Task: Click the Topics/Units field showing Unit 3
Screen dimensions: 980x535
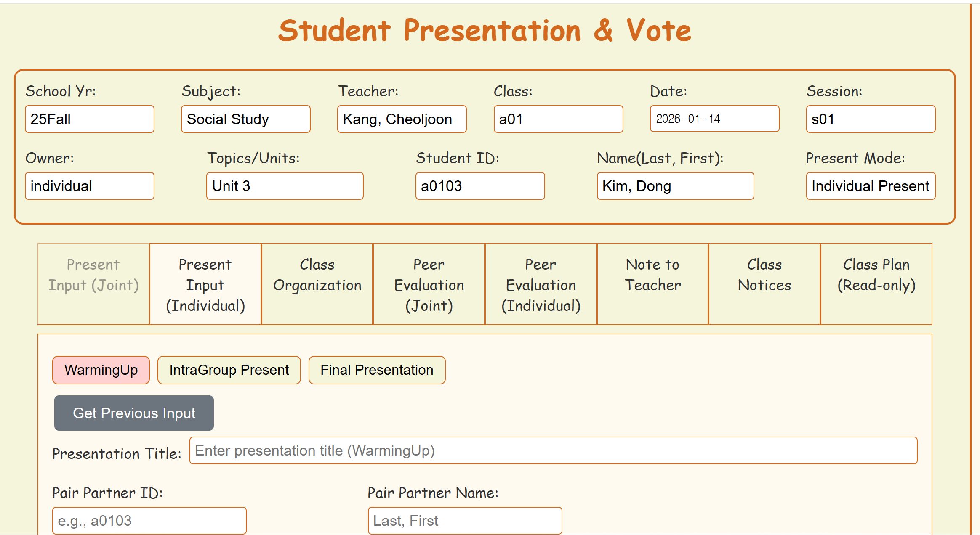Action: click(x=285, y=186)
